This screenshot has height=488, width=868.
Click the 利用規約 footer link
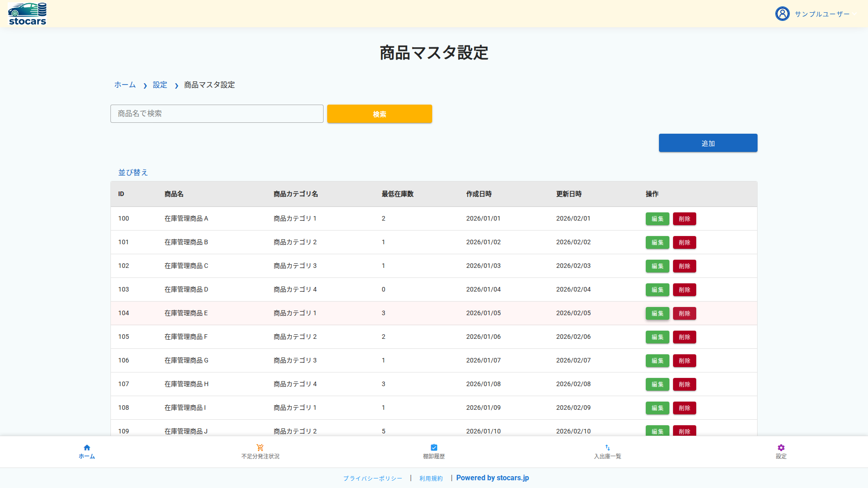[431, 478]
